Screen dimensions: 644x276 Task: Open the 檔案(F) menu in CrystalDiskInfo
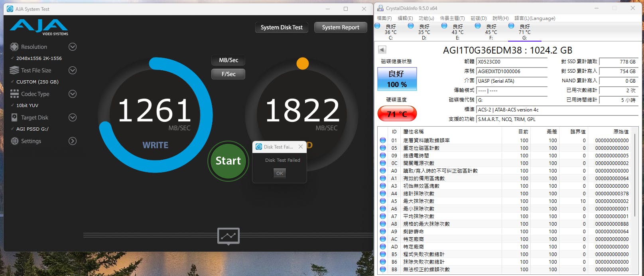coord(384,18)
